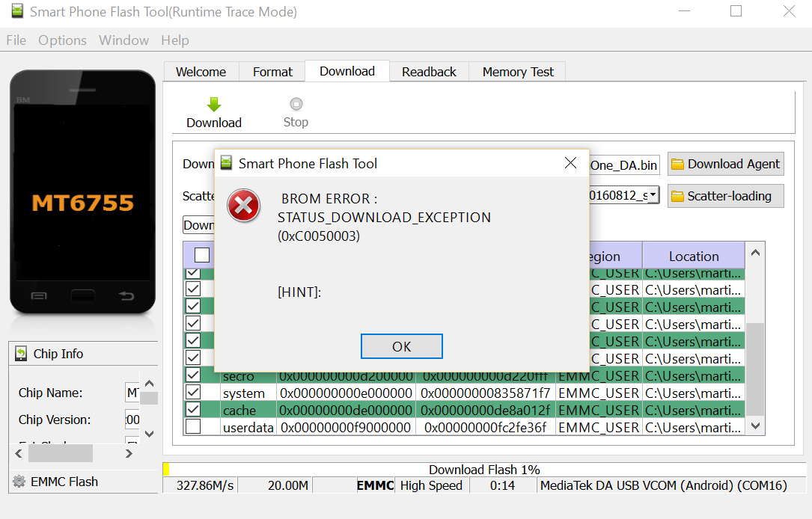Click the Download Flash progress bar

(484, 470)
